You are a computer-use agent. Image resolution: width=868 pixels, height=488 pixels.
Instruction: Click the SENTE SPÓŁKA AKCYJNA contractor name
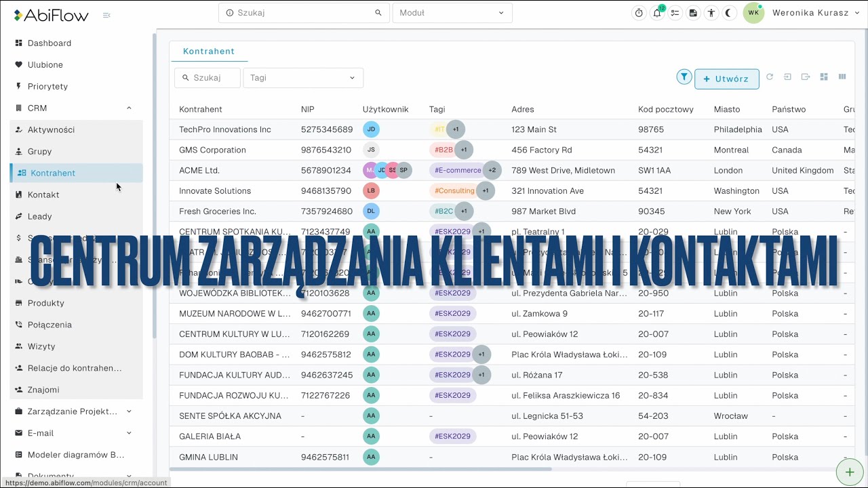point(230,416)
